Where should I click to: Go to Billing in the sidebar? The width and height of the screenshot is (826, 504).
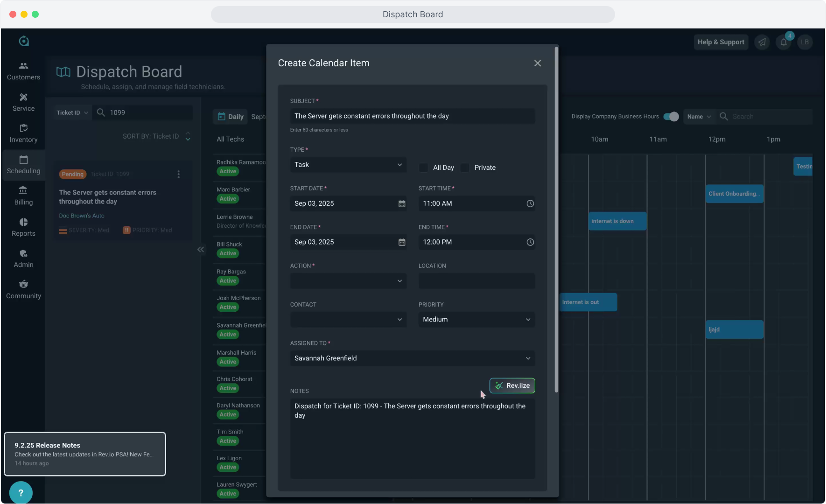pos(23,196)
